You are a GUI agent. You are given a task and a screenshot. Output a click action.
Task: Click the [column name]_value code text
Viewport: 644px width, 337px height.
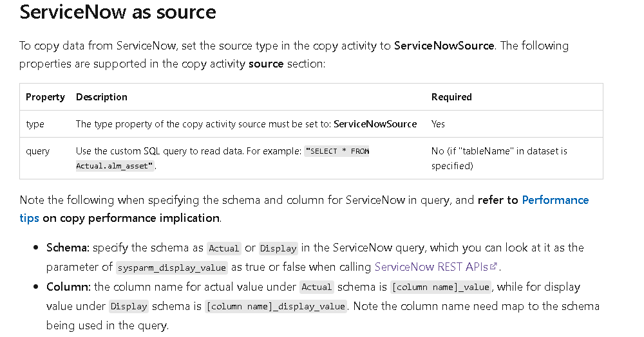coord(440,287)
